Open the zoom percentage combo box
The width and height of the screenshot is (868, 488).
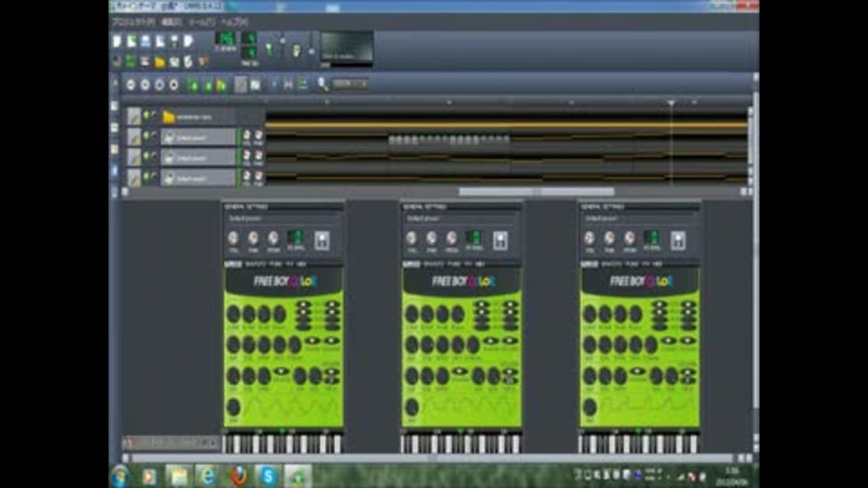[x=351, y=83]
